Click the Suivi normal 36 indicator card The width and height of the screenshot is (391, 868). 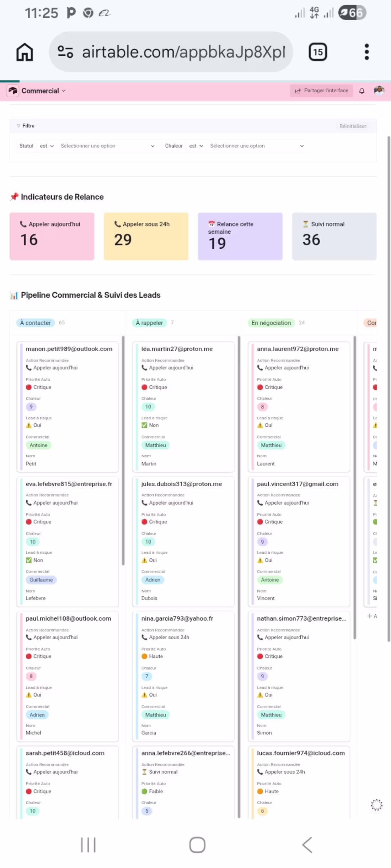click(x=334, y=236)
